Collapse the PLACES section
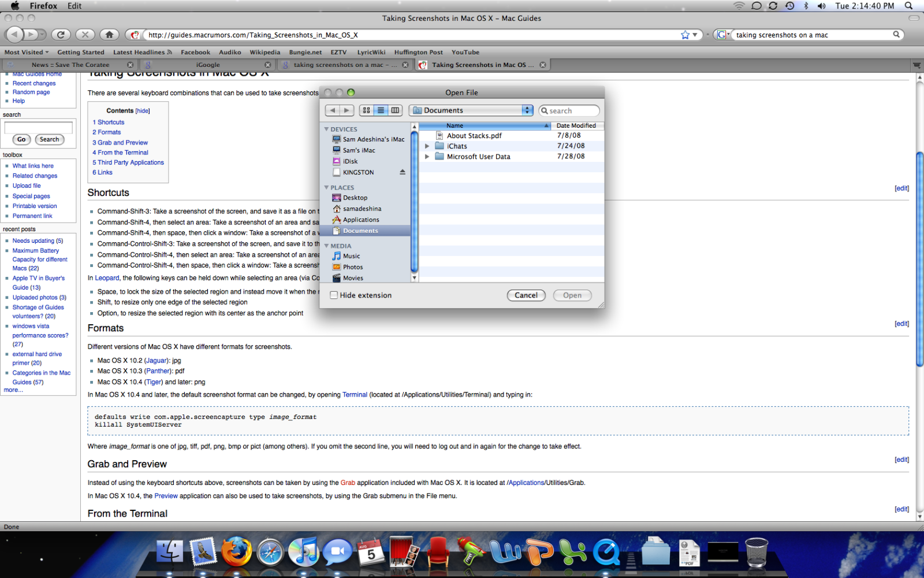Viewport: 924px width, 578px height. point(326,188)
